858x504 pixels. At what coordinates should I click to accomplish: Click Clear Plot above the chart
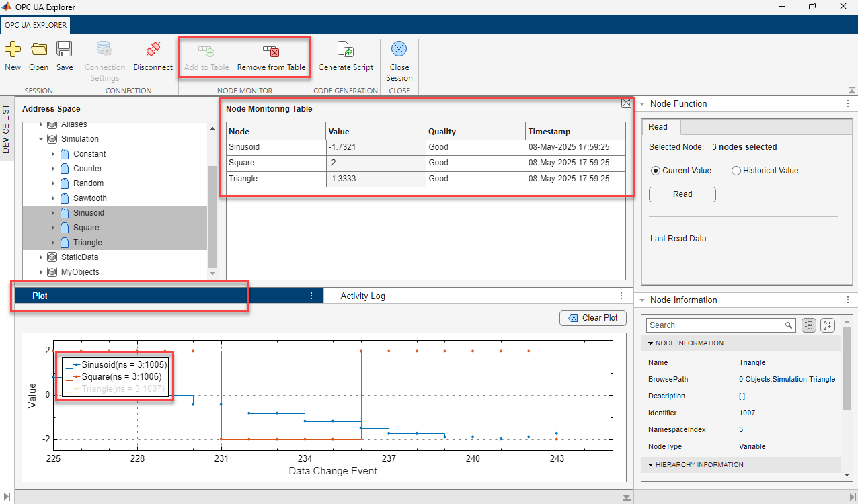pyautogui.click(x=592, y=318)
